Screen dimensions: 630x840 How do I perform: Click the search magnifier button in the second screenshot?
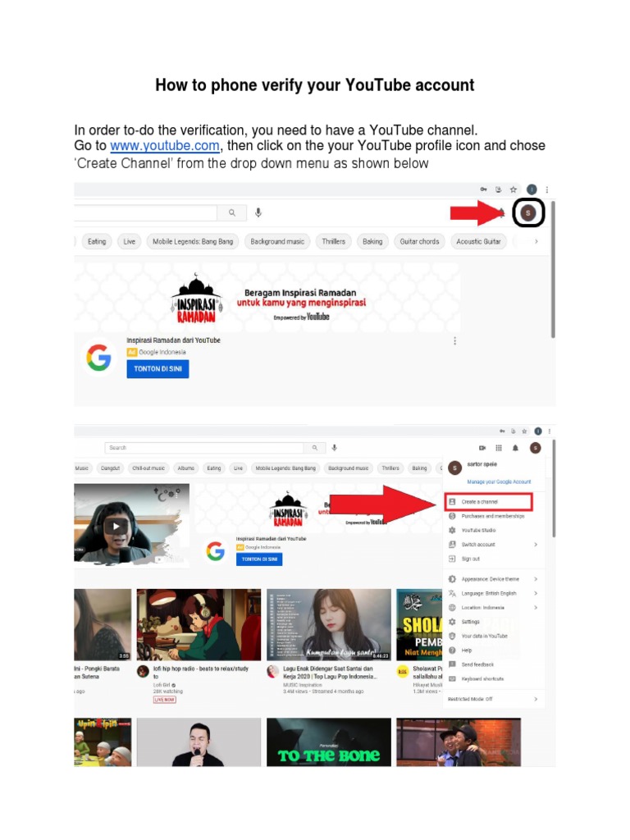(x=315, y=448)
